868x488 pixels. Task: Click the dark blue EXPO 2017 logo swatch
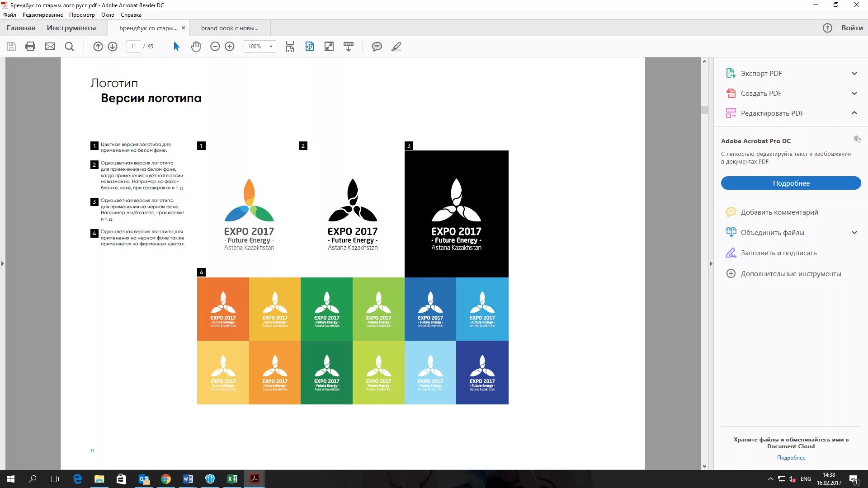482,372
